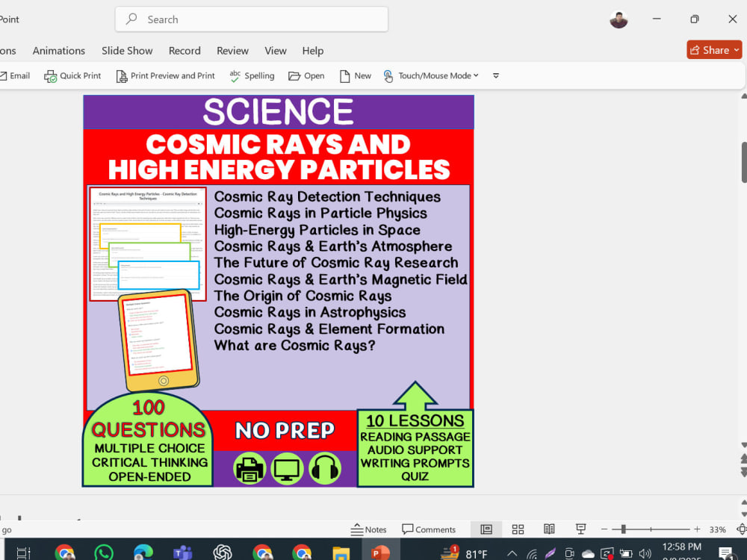Open the weather widget showing 81°F
The width and height of the screenshot is (747, 560).
coord(465,553)
